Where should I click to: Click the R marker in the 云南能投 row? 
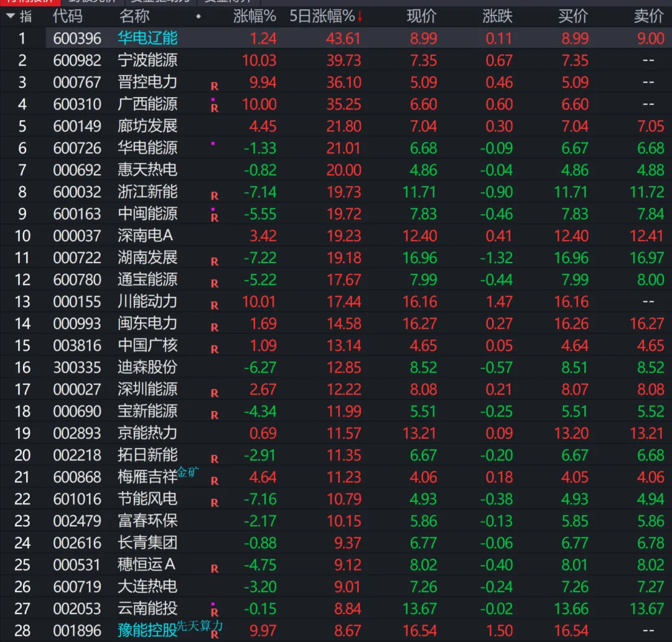tap(215, 612)
